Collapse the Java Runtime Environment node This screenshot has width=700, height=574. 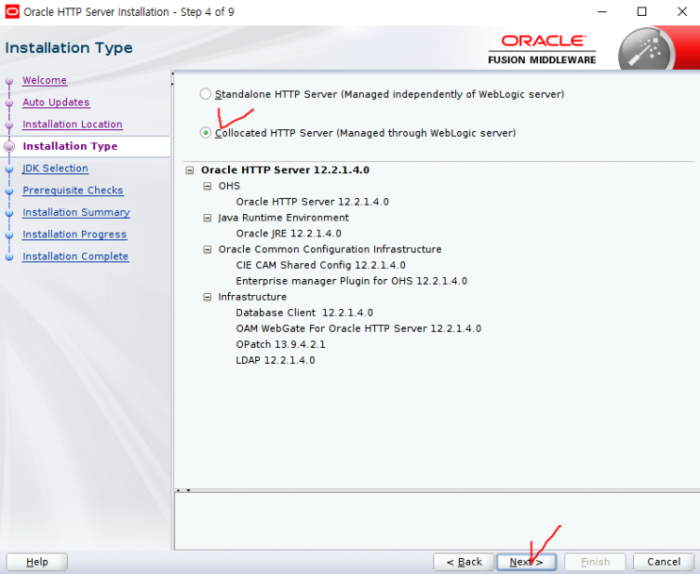pyautogui.click(x=207, y=218)
